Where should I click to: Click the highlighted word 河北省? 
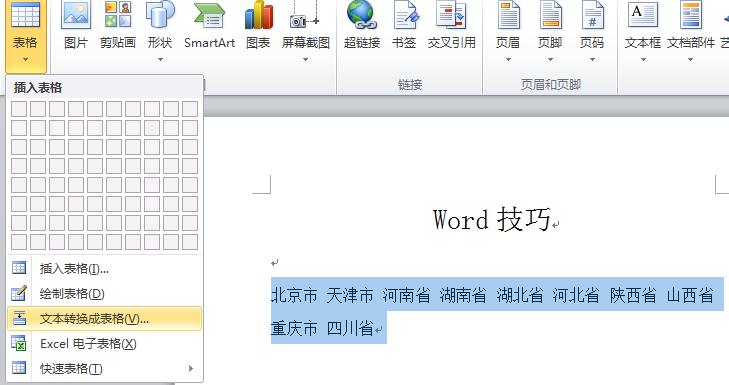pyautogui.click(x=576, y=295)
